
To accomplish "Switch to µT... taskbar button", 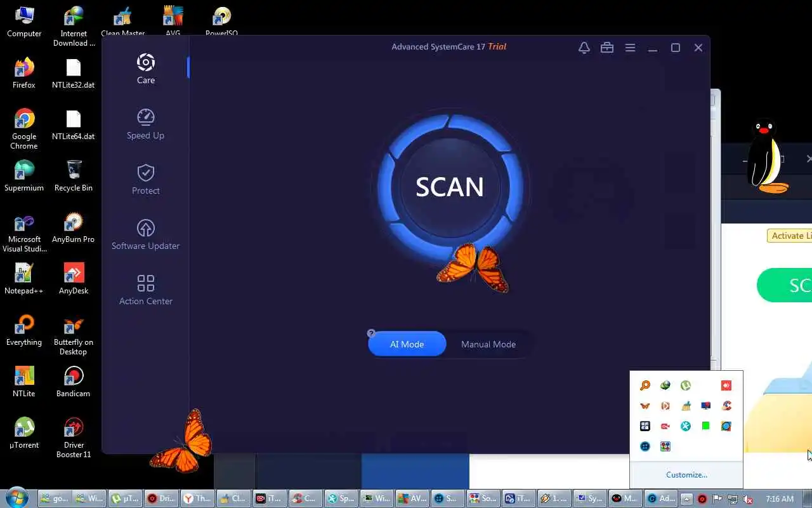I will click(124, 498).
